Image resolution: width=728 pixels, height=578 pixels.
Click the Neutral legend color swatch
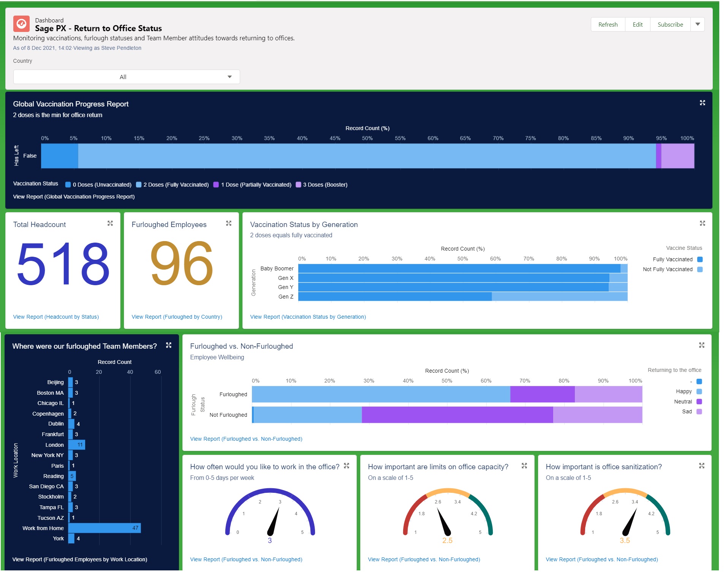point(699,402)
